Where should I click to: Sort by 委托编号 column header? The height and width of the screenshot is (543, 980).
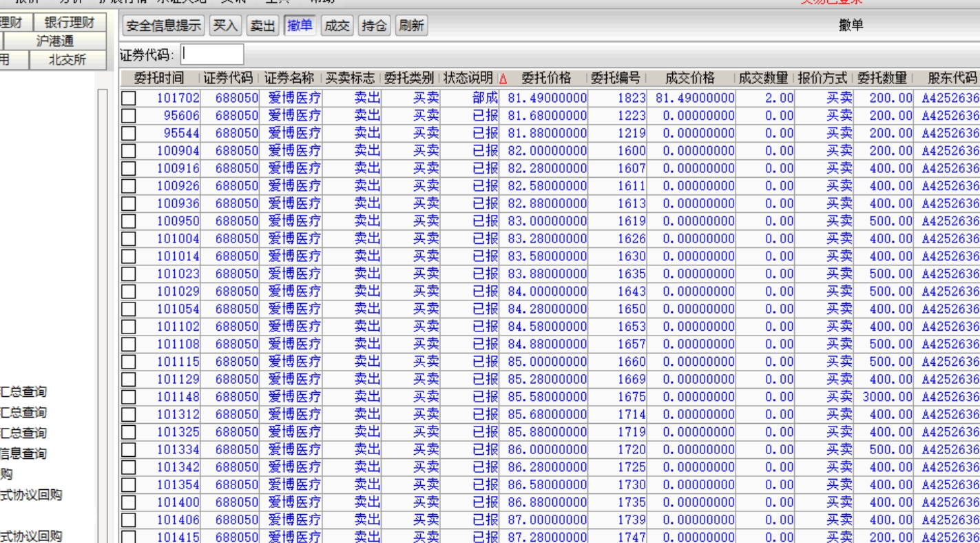[616, 79]
